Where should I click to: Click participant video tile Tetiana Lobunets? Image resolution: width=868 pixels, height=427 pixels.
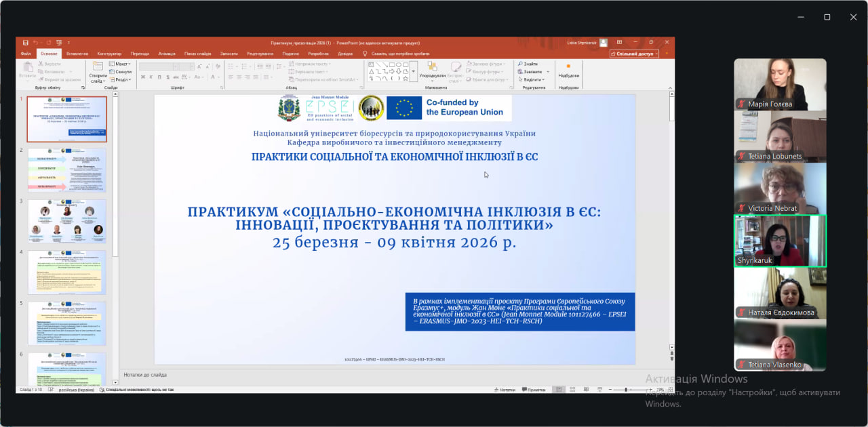point(780,136)
